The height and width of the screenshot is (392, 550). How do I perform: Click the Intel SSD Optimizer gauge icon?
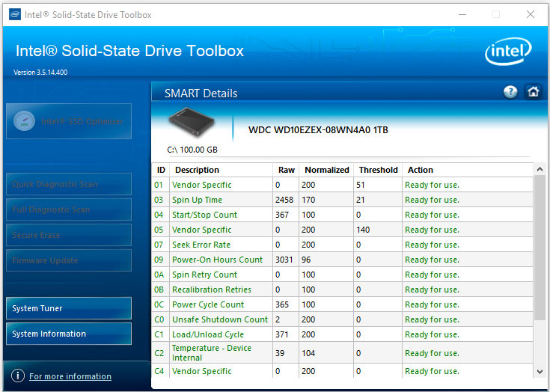coord(24,121)
